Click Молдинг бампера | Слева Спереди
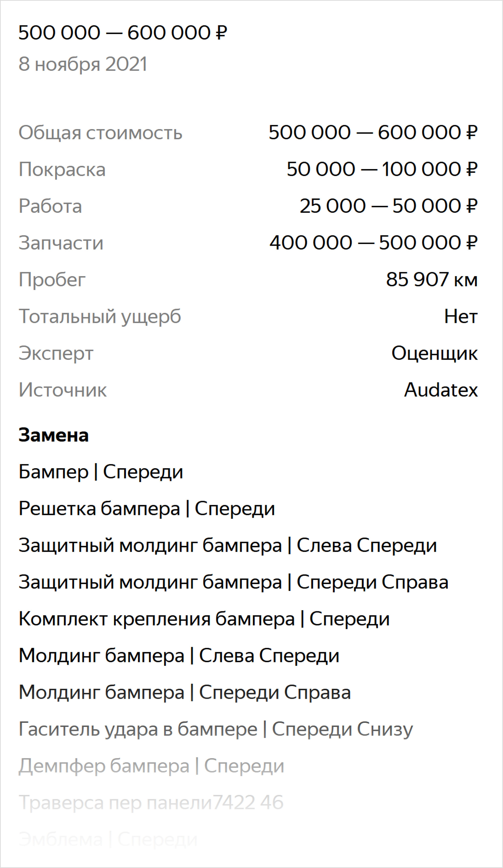Screen dimensions: 503x868 click(x=179, y=656)
